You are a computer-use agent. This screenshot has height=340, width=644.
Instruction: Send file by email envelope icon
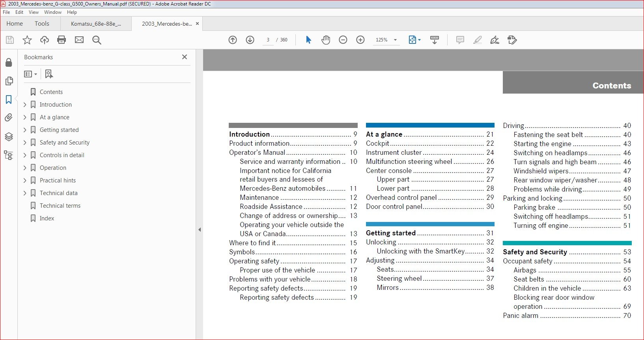point(79,40)
